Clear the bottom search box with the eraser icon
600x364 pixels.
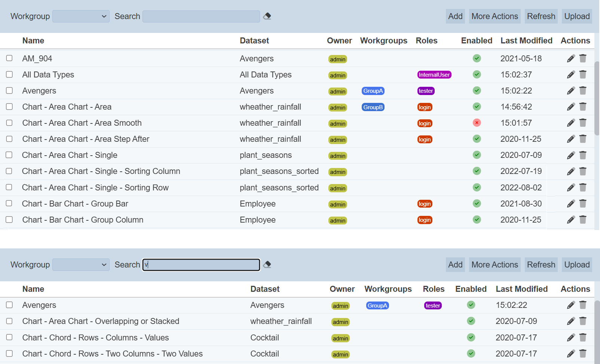pyautogui.click(x=267, y=264)
